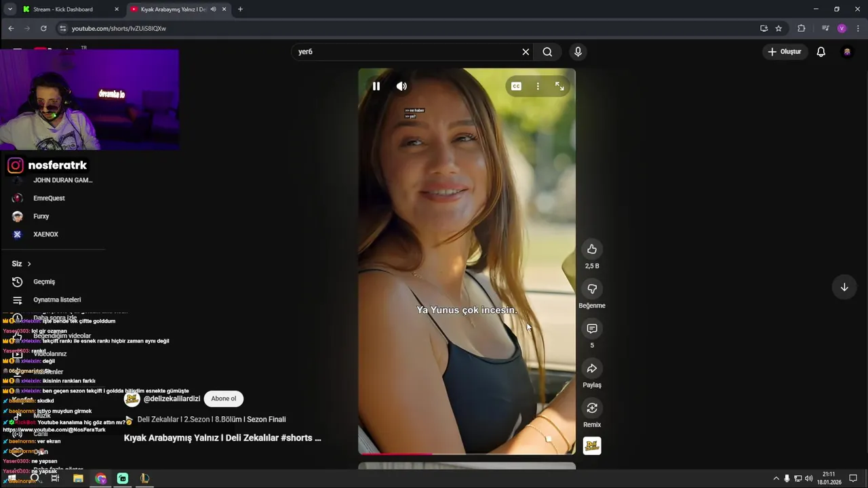Open the YouTube account avatar menu
868x488 pixels.
pyautogui.click(x=847, y=52)
